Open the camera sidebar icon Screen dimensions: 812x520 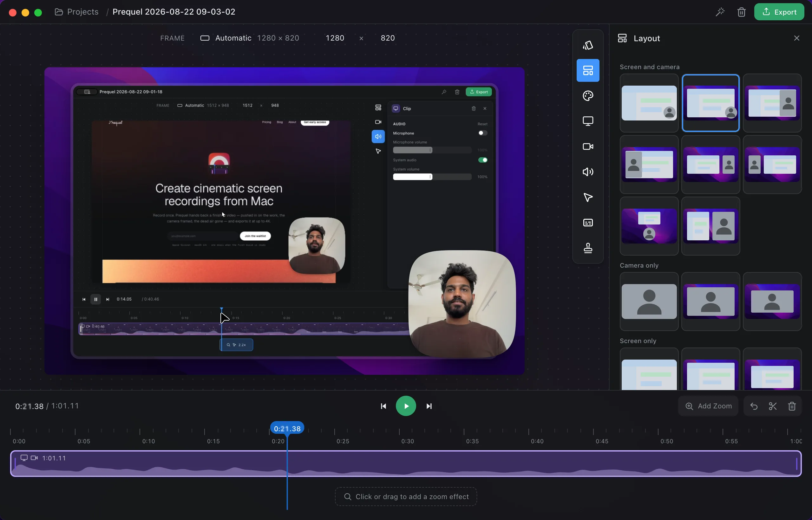click(588, 146)
